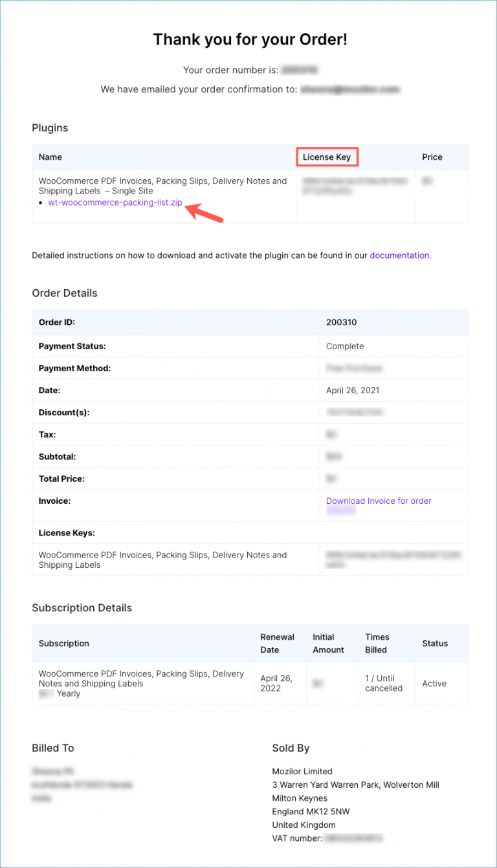Click the Payment Method label
497x868 pixels.
[x=74, y=368]
